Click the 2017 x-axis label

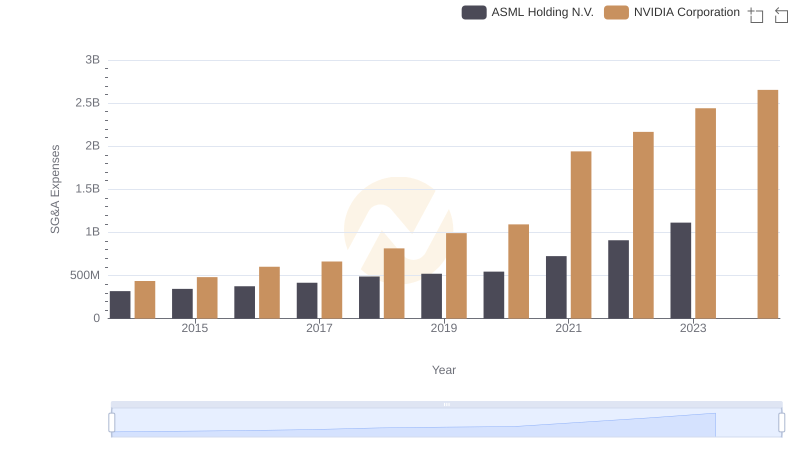click(319, 328)
